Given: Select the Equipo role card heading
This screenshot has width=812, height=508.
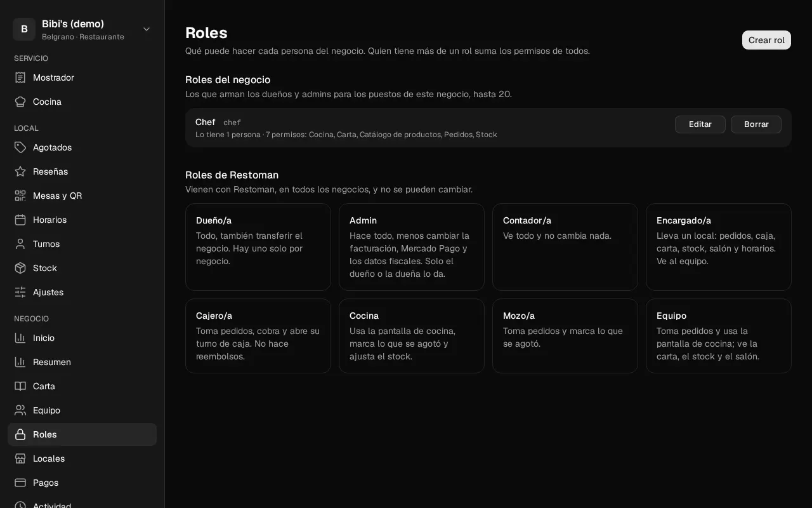Looking at the screenshot, I should click(x=671, y=316).
